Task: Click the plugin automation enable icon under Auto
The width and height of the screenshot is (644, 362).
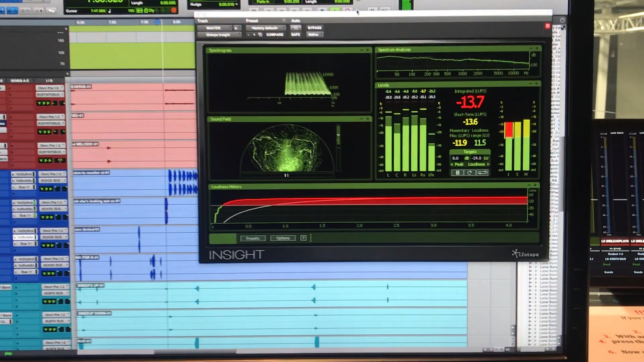Action: [296, 28]
